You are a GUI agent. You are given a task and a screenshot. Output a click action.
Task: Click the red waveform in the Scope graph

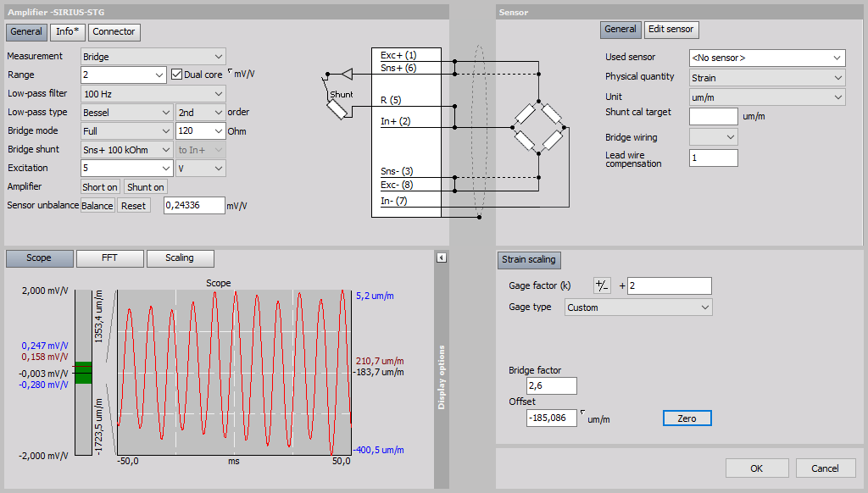pyautogui.click(x=234, y=373)
